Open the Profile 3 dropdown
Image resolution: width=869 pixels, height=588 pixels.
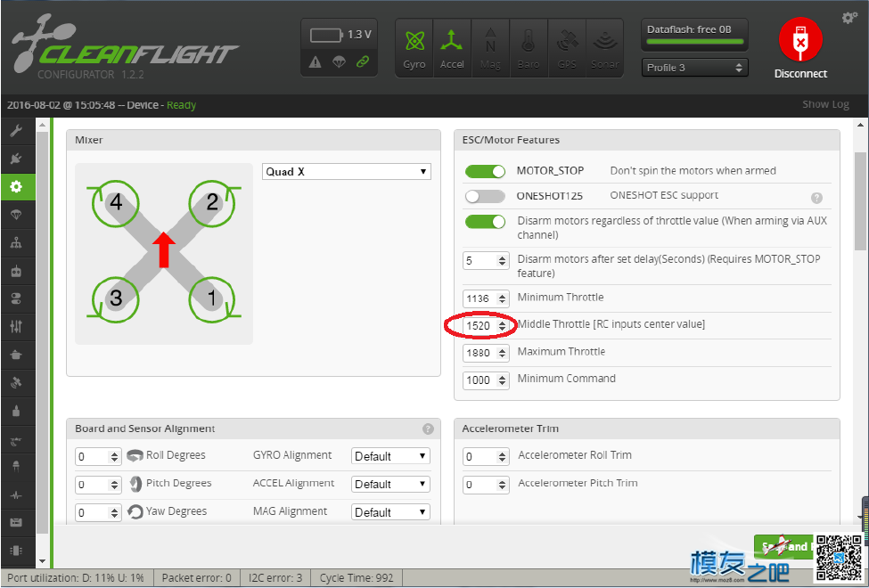(695, 68)
